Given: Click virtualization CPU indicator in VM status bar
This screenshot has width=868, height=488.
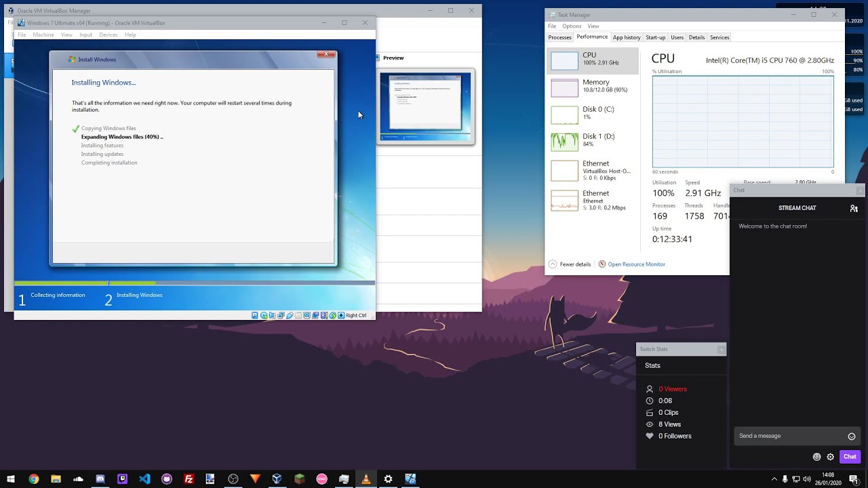Looking at the screenshot, I should (323, 315).
